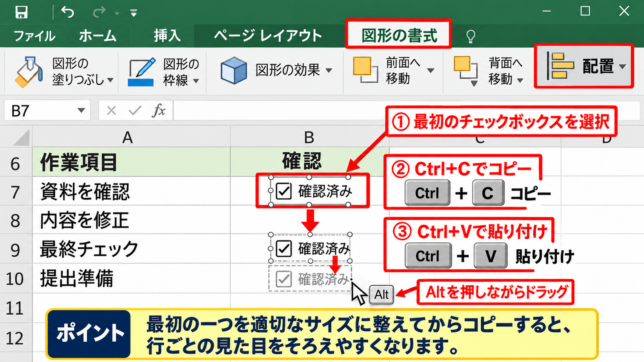Click the 図形の枠線 pen icon
Viewport: 644px width, 362px height.
141,72
